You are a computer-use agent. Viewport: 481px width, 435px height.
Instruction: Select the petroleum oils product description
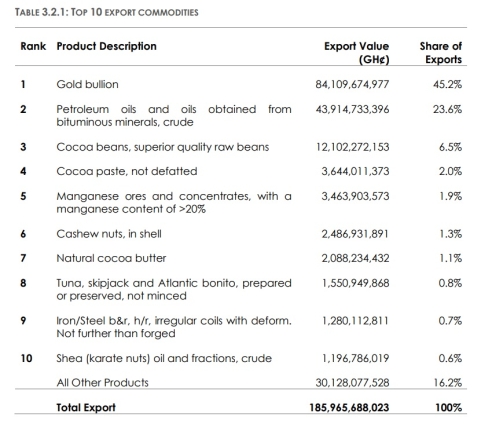(174, 116)
